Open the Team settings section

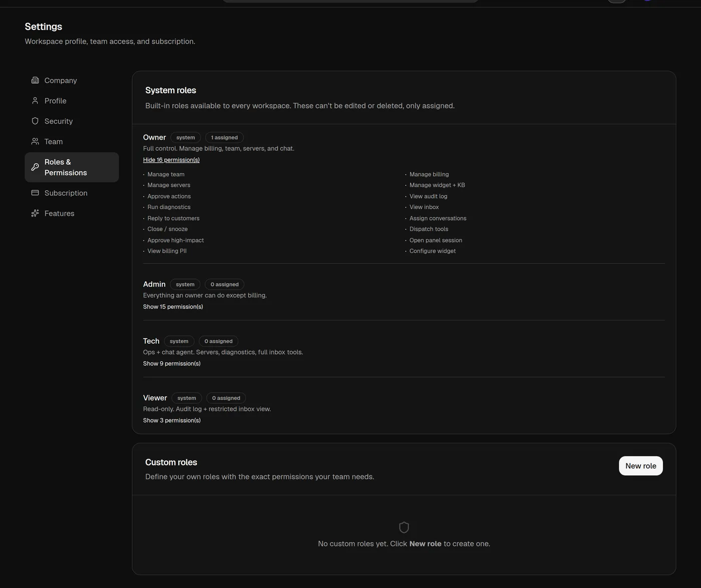pyautogui.click(x=72, y=142)
